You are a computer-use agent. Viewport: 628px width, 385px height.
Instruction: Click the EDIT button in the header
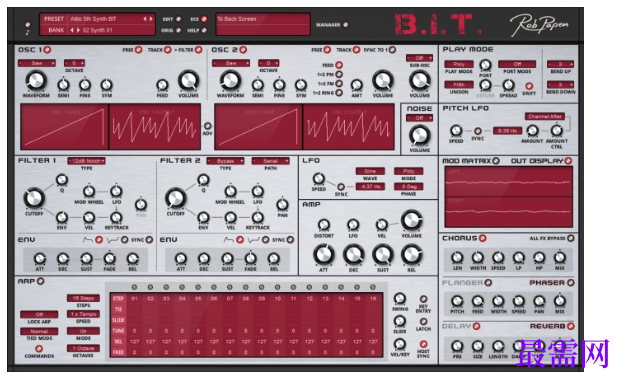point(178,19)
